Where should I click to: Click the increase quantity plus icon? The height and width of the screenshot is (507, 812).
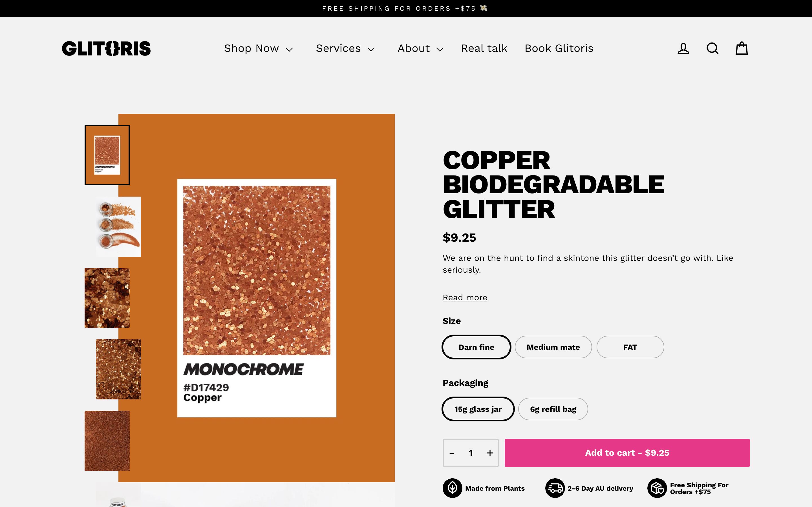pyautogui.click(x=489, y=453)
